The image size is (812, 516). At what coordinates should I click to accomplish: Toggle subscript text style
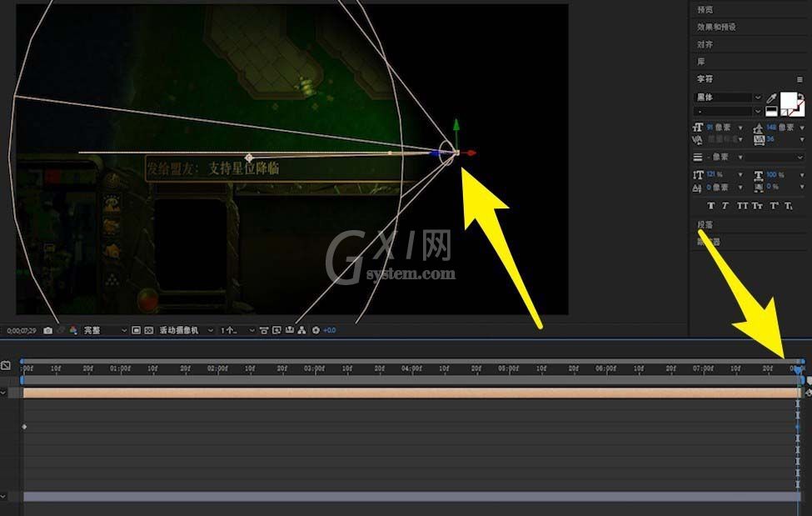(788, 206)
